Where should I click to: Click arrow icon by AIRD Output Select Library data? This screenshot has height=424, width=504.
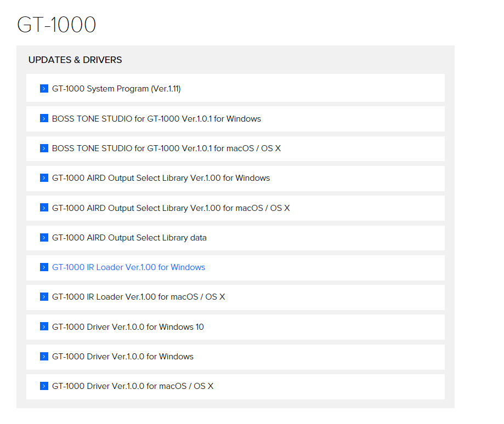[44, 238]
